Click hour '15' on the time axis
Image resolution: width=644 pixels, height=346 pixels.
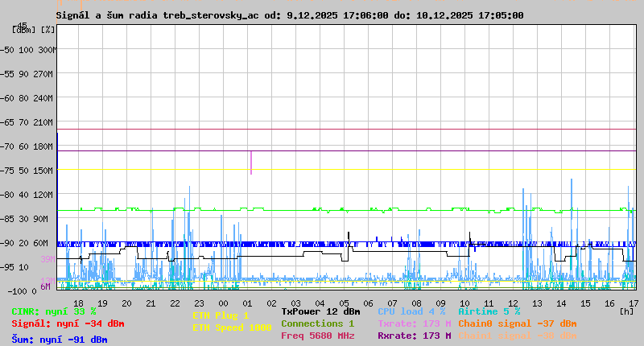coord(585,303)
